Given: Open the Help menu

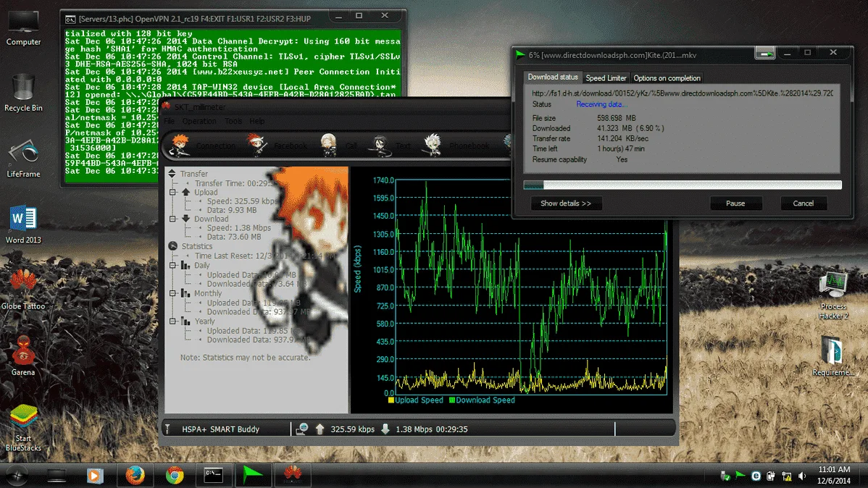Looking at the screenshot, I should 257,121.
